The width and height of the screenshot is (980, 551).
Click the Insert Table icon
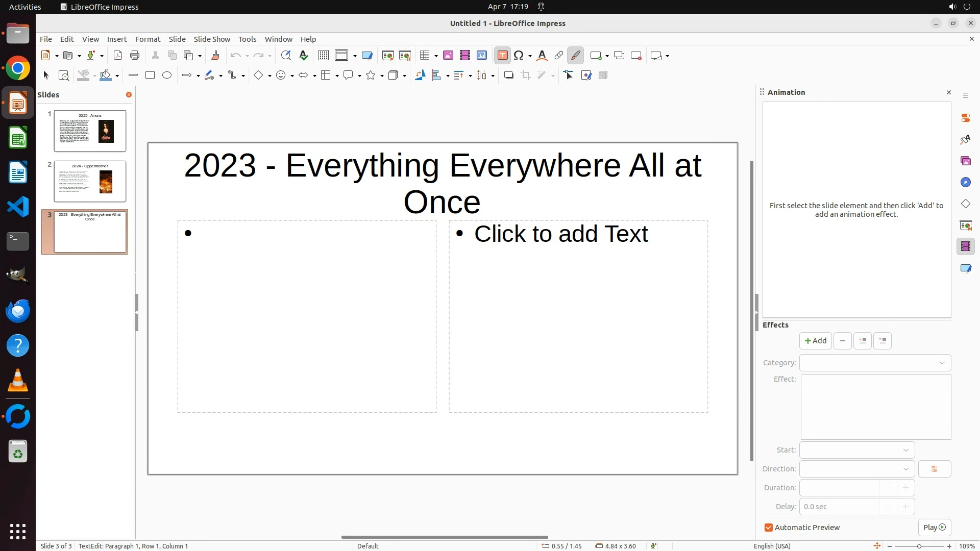[x=424, y=56]
